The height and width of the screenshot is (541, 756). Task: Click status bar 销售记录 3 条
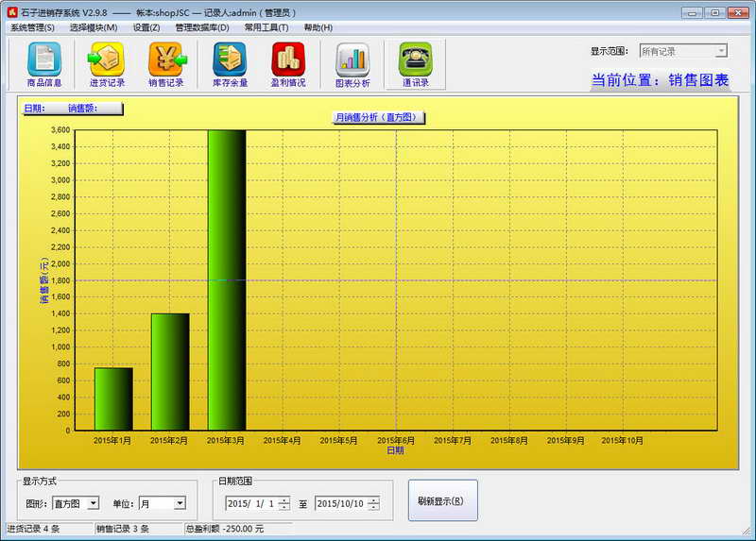click(x=123, y=529)
